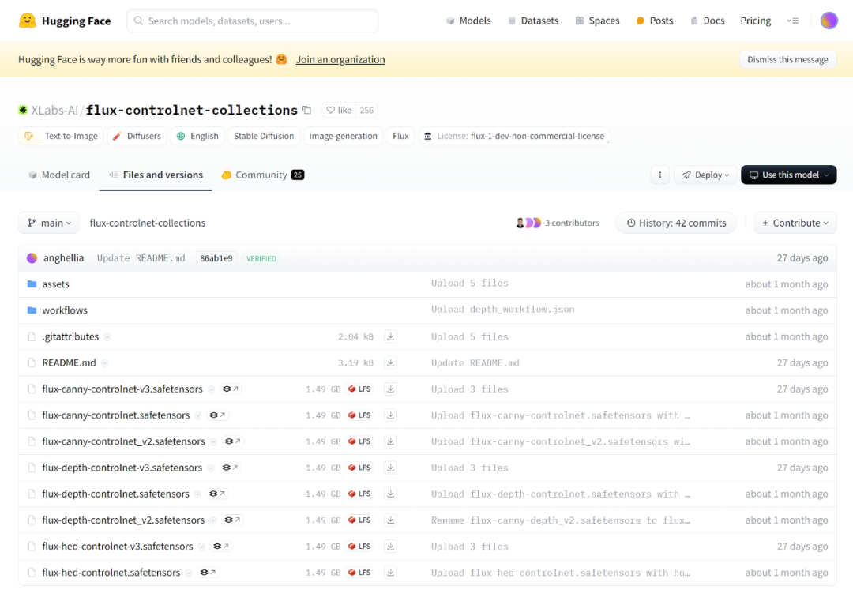Follow the Join an organization link
This screenshot has width=853, height=616.
pos(340,59)
